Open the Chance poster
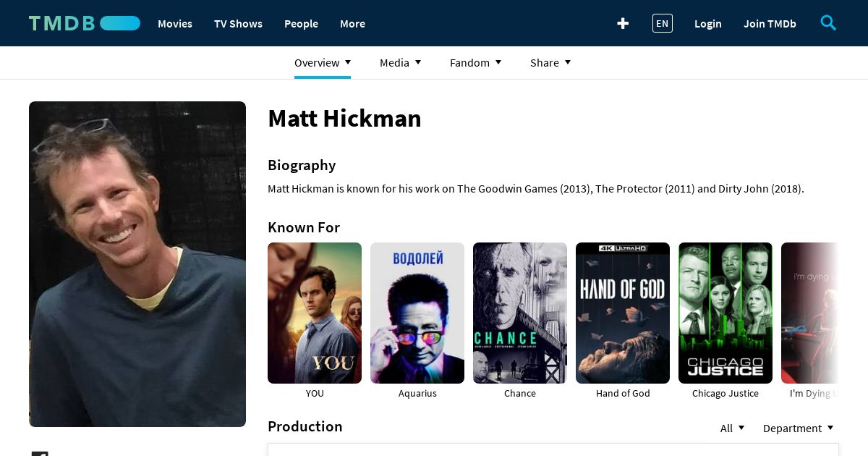Viewport: 868px width, 456px height. pos(520,313)
